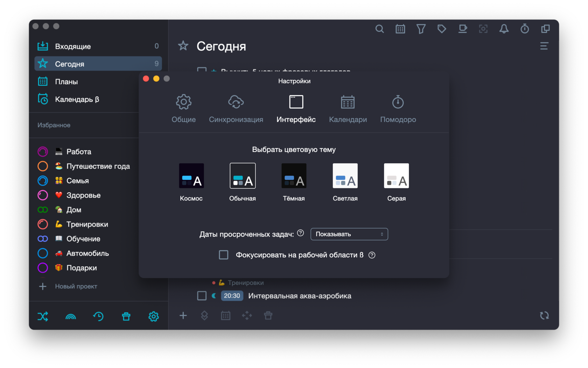Minimize the Настройки window with yellow button

pyautogui.click(x=156, y=79)
